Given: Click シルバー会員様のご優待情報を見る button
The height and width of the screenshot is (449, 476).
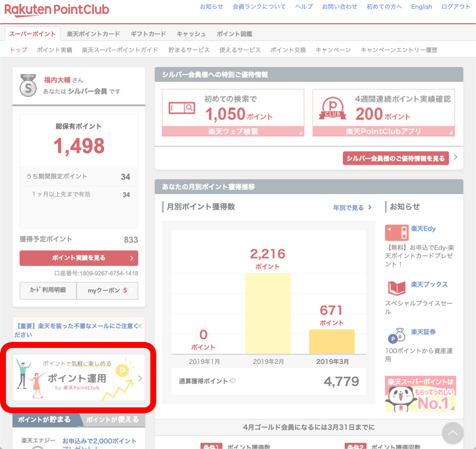Looking at the screenshot, I should [x=396, y=158].
